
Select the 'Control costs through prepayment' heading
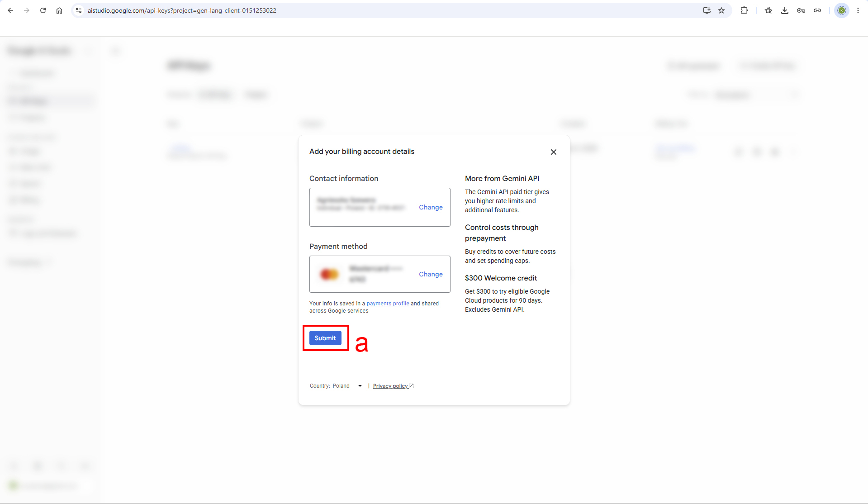click(x=502, y=233)
